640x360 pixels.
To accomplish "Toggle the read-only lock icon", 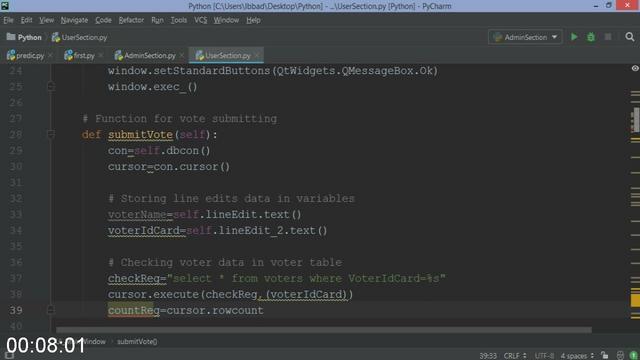I will (604, 356).
